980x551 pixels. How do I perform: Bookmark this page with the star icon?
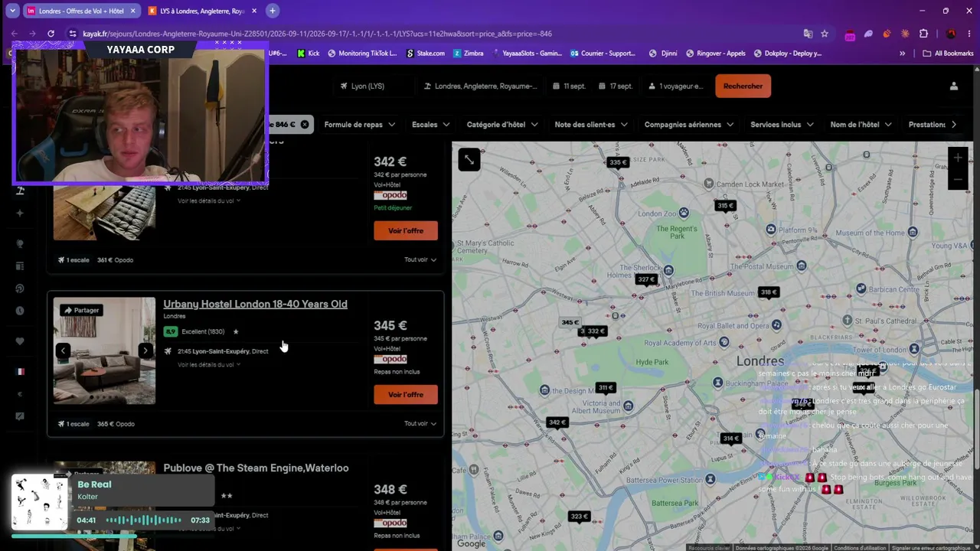coord(825,34)
